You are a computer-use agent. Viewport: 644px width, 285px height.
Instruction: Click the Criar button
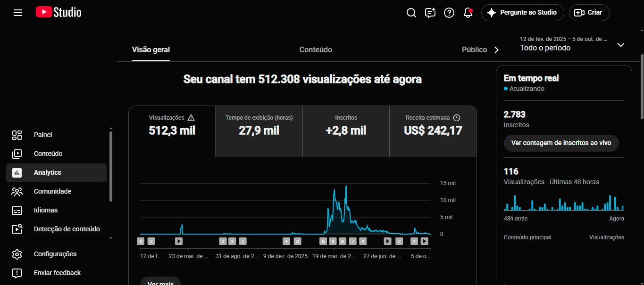[x=589, y=13]
